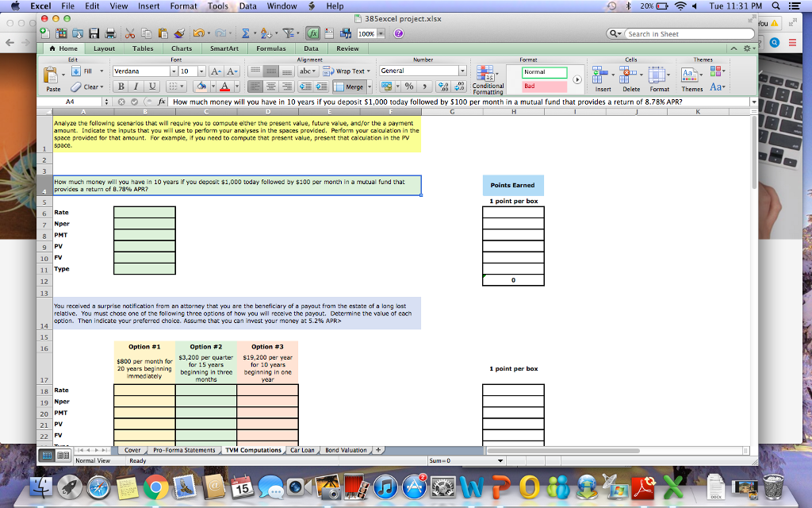This screenshot has height=508, width=812.
Task: Switch to Page Layout view button
Action: 63,455
